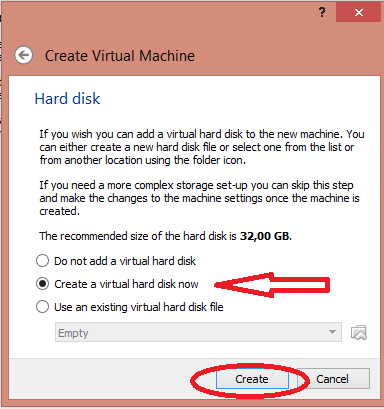The width and height of the screenshot is (384, 409).
Task: Click the Create Virtual Machine title text
Action: pyautogui.click(x=120, y=56)
